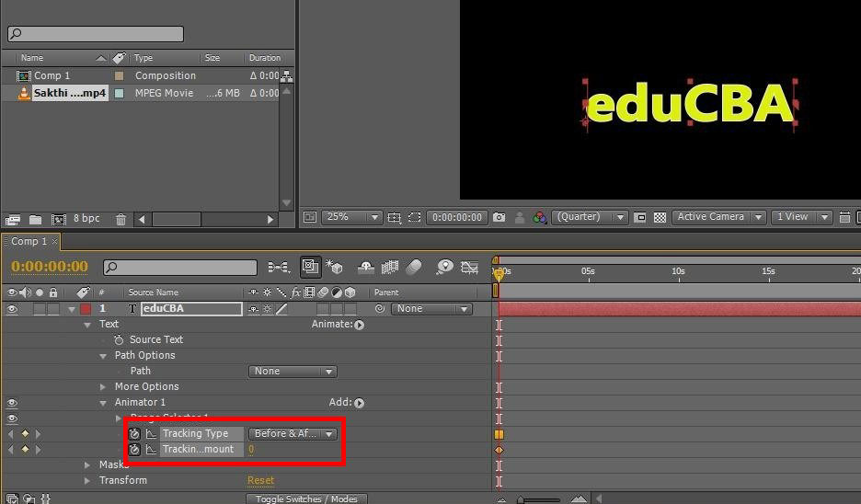
Task: Open Tracking Type Before & After dropdown
Action: click(x=293, y=434)
